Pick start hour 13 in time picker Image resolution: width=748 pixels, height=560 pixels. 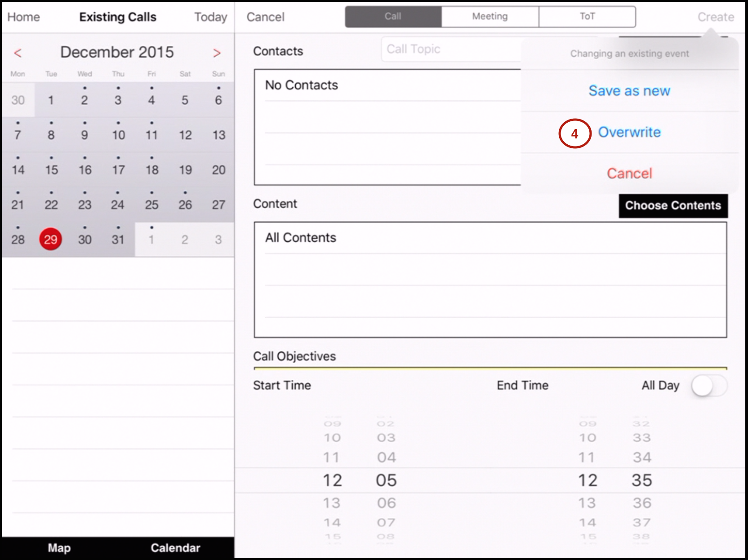click(x=332, y=503)
